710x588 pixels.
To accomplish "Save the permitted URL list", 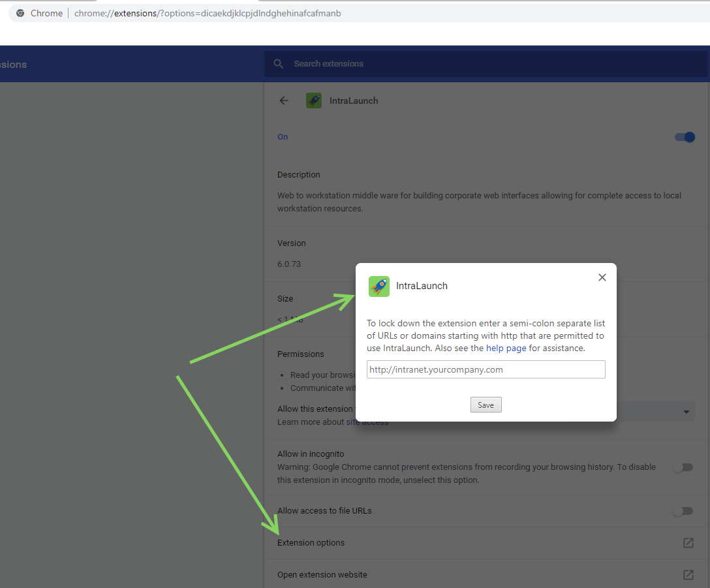I will coord(486,405).
